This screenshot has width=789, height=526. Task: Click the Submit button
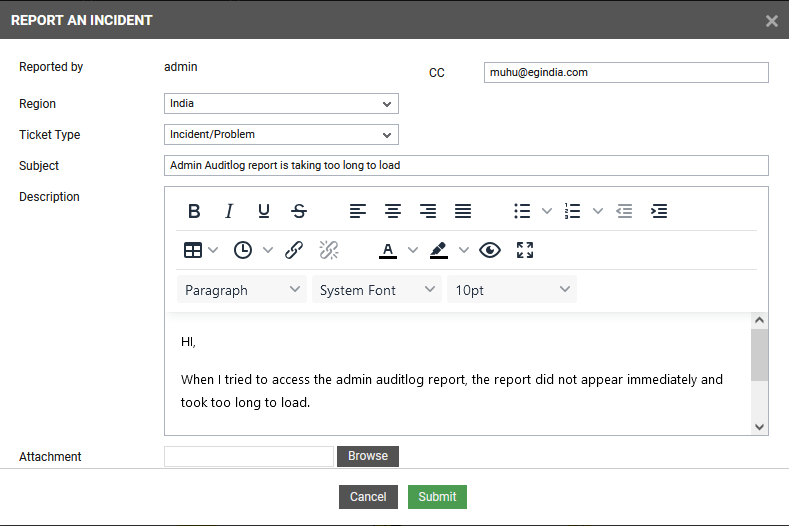coord(437,497)
